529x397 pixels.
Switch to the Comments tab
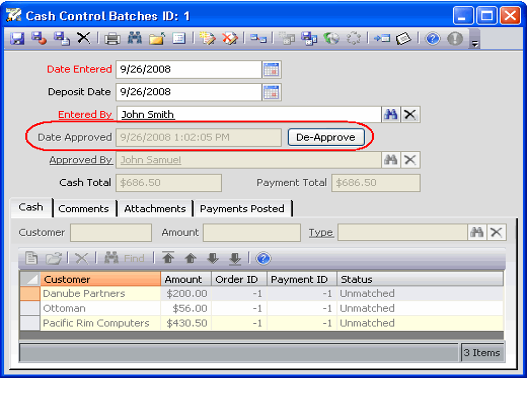point(84,209)
